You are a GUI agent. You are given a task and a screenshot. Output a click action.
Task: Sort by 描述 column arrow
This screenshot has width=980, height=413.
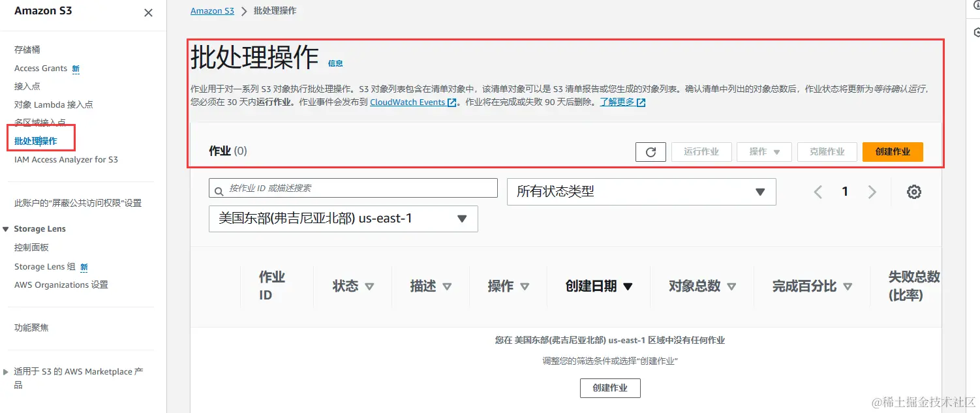click(447, 286)
